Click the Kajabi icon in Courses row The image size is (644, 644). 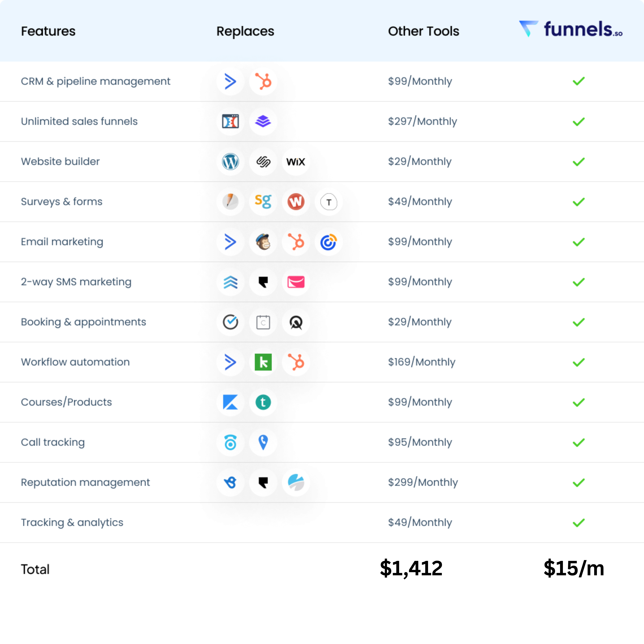tap(230, 402)
